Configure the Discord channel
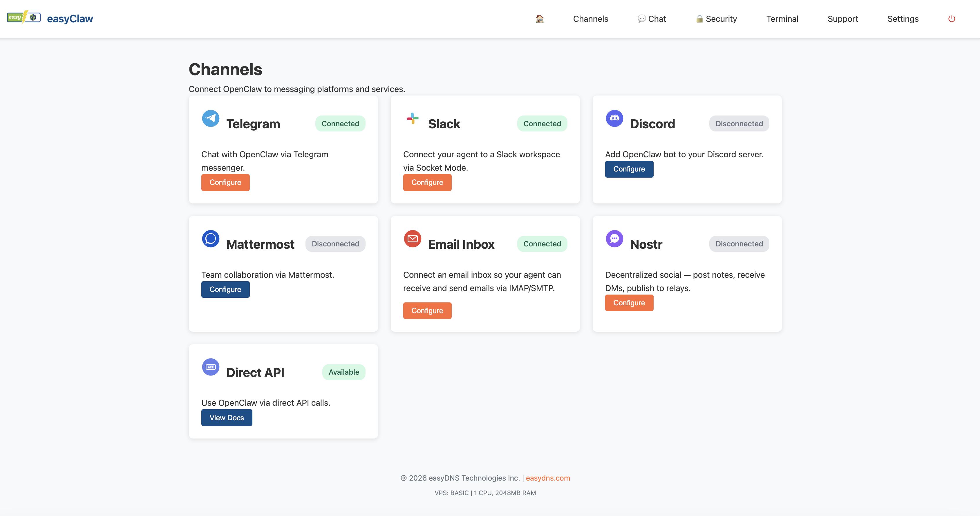This screenshot has width=980, height=516. [629, 169]
